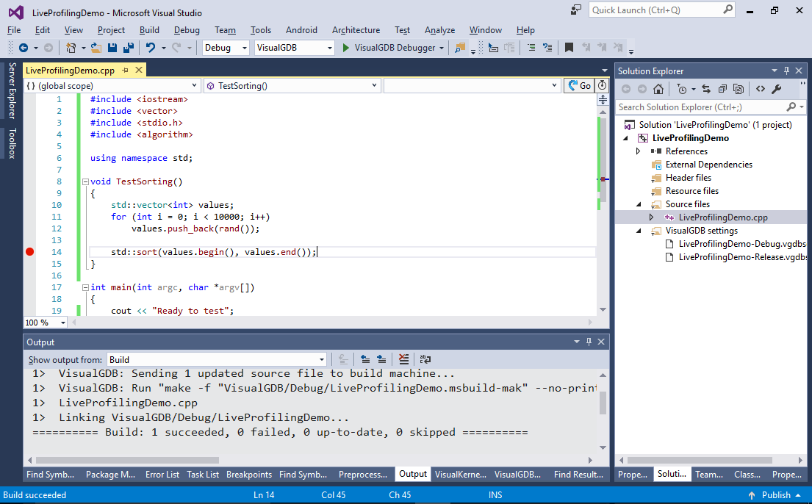This screenshot has height=504, width=812.
Task: Switch to the Error List tab
Action: (162, 475)
